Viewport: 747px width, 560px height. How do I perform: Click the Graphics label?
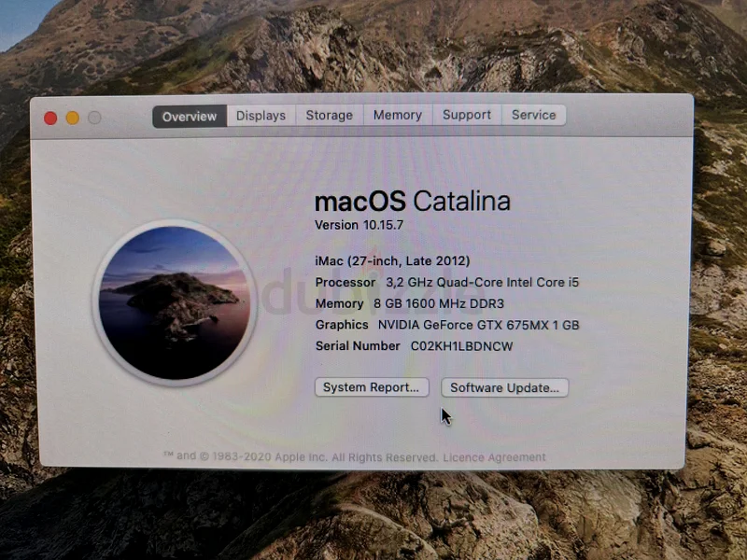tap(342, 325)
